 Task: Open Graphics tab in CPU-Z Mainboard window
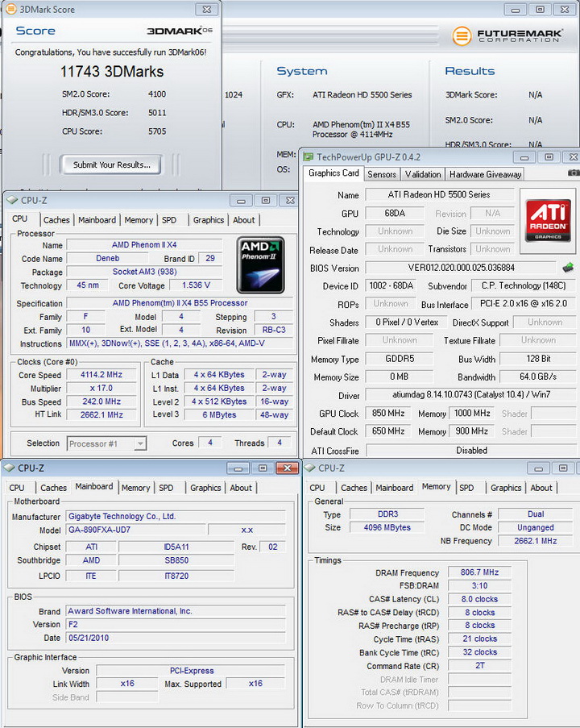coord(205,488)
